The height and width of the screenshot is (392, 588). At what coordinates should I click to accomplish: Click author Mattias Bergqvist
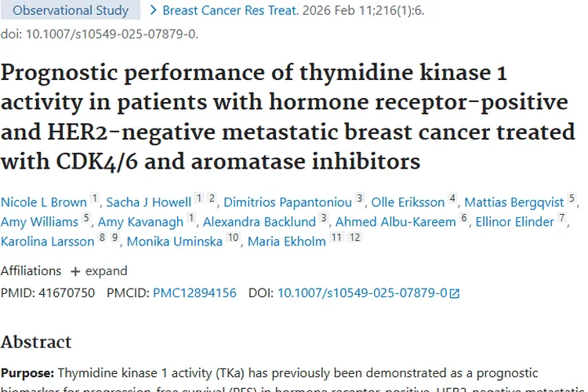(514, 202)
